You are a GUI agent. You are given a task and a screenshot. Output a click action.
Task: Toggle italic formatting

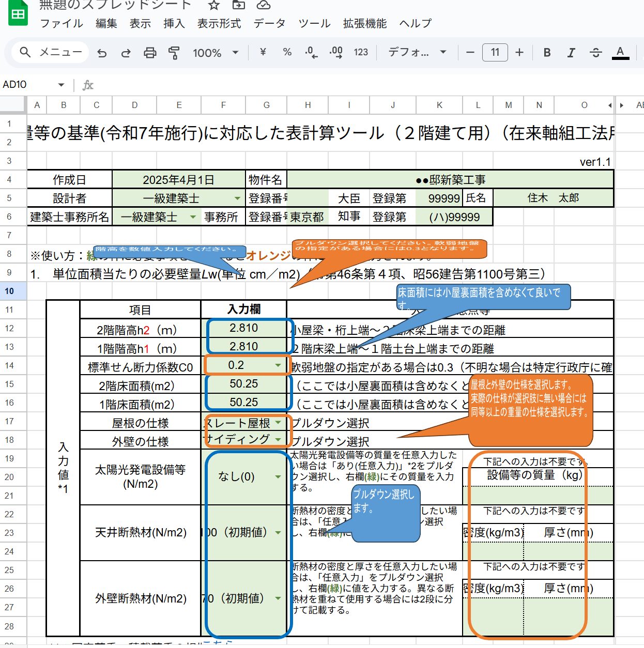(x=571, y=52)
